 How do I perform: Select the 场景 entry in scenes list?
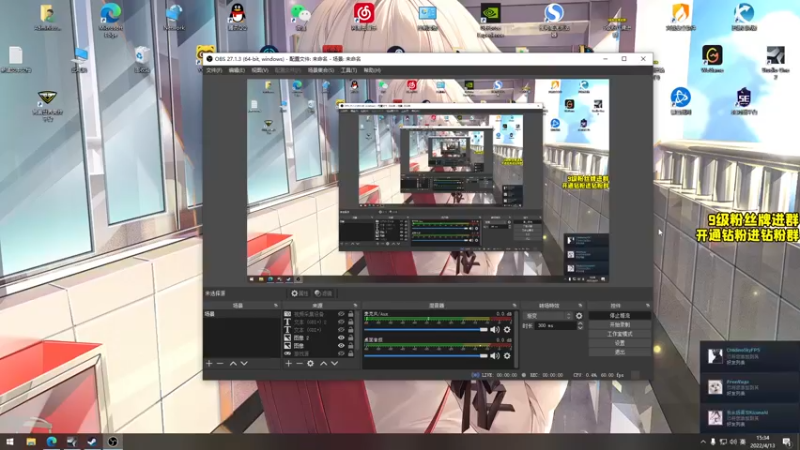(242, 314)
